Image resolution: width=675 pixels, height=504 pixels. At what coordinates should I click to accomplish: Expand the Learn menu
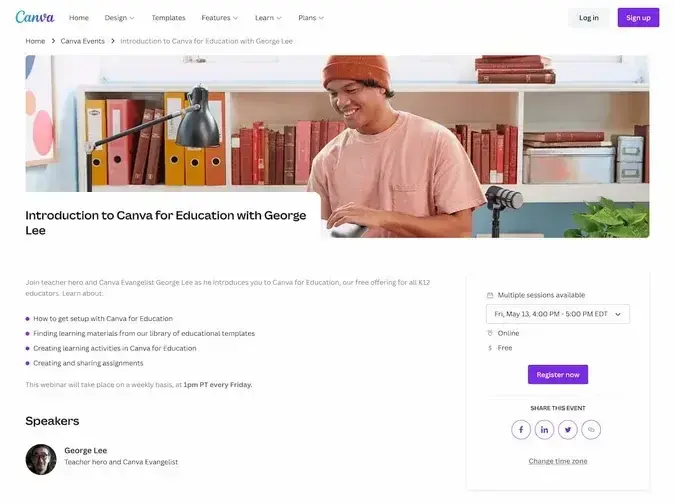268,18
